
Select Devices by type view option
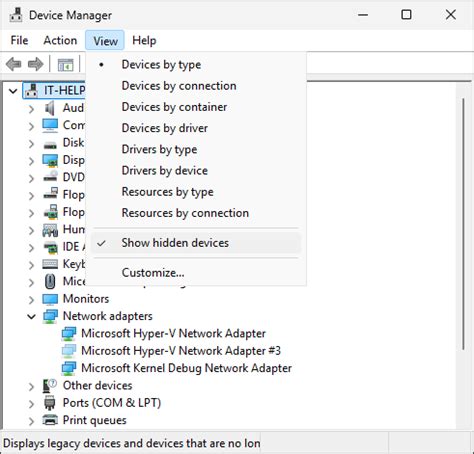(x=196, y=64)
